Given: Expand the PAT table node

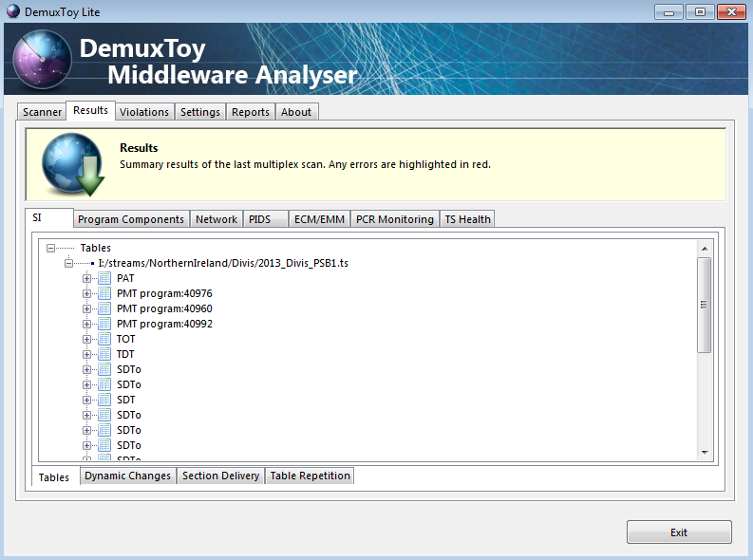Looking at the screenshot, I should point(86,278).
